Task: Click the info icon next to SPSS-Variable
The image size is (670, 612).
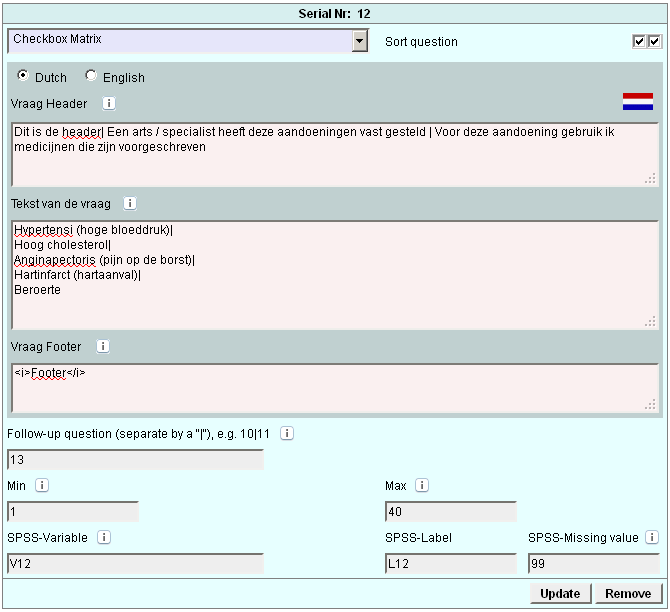Action: pyautogui.click(x=104, y=537)
